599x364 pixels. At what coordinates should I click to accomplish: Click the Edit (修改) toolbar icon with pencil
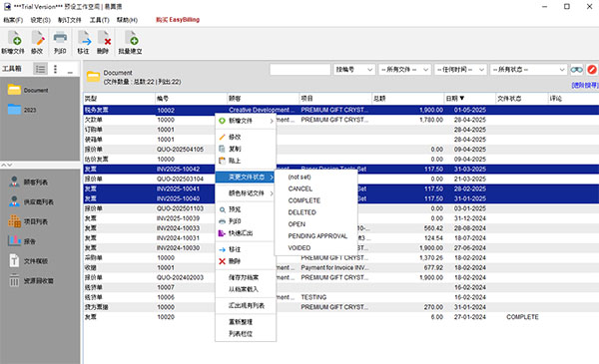(x=37, y=42)
